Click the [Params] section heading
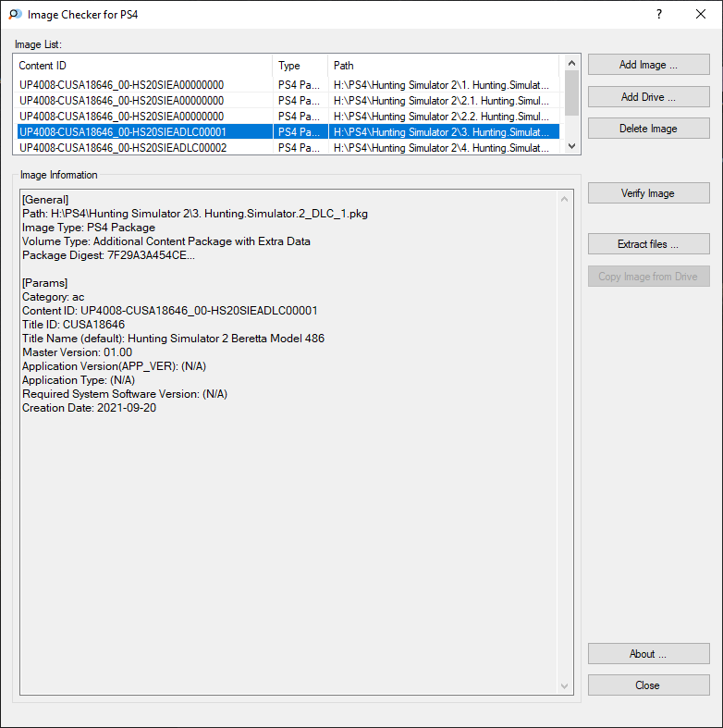 point(45,283)
